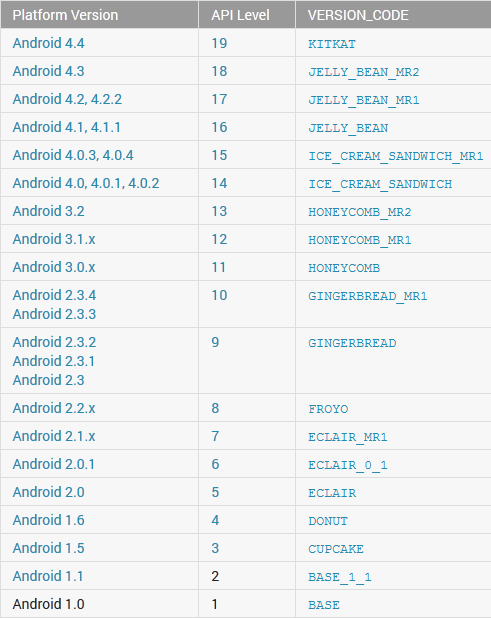The image size is (491, 618).
Task: Open the Android 2.3.4 link
Action: [x=54, y=295]
